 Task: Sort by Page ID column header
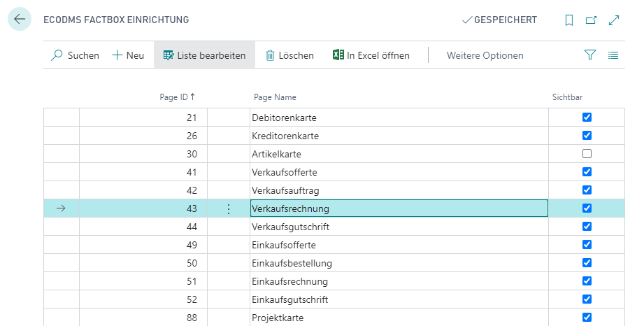pos(178,97)
